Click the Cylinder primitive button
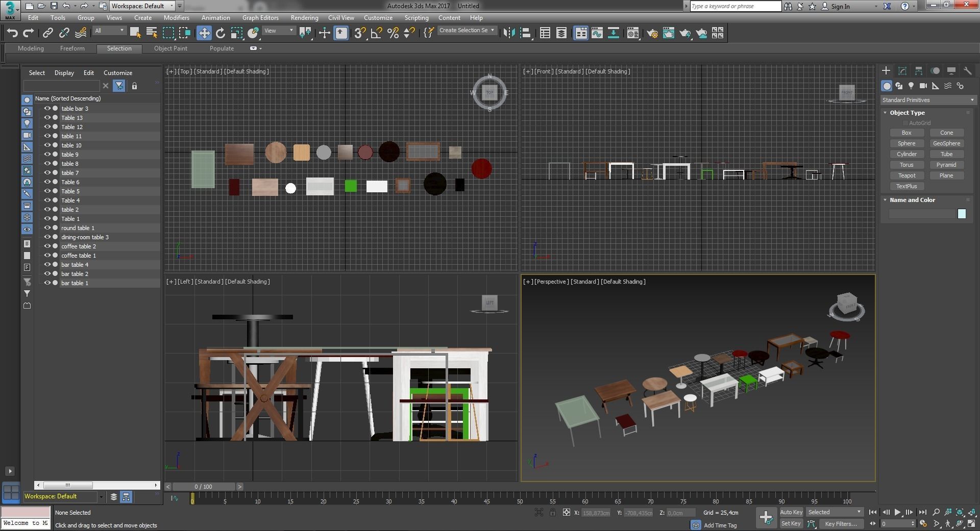Screen dimensions: 980x531 coord(906,154)
